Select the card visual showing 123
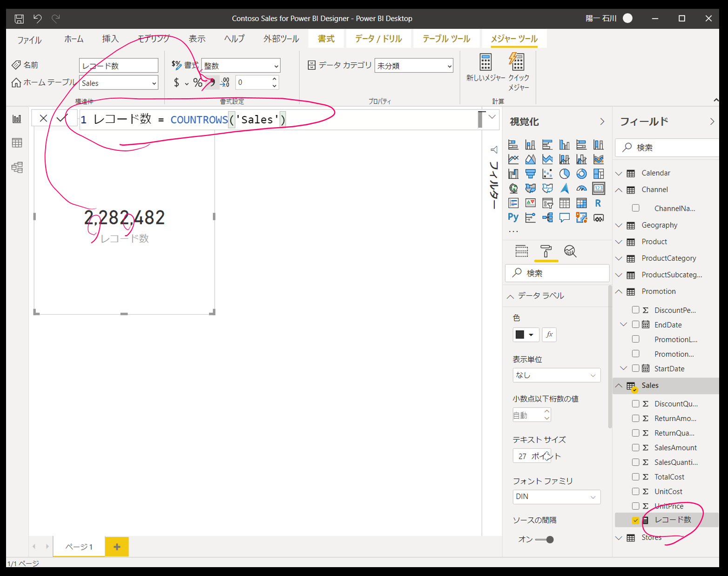Viewport: 728px width, 576px height. point(599,188)
